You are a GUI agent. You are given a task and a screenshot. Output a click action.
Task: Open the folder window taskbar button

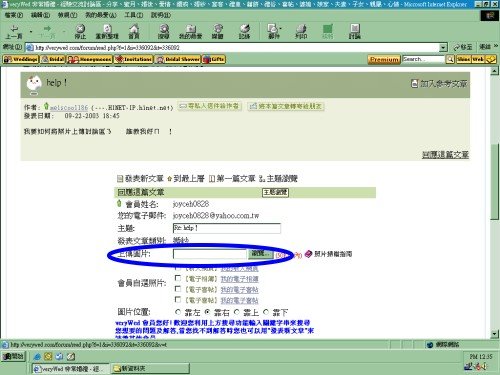150,369
